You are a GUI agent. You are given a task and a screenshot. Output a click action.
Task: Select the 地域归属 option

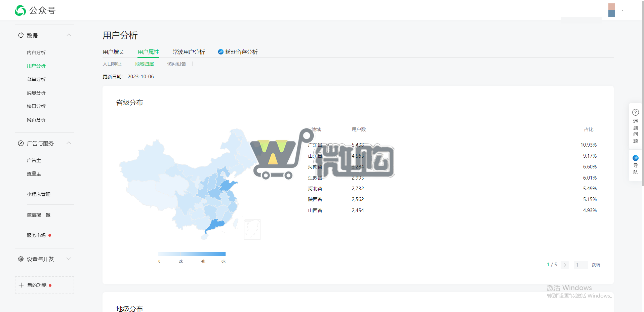(145, 64)
